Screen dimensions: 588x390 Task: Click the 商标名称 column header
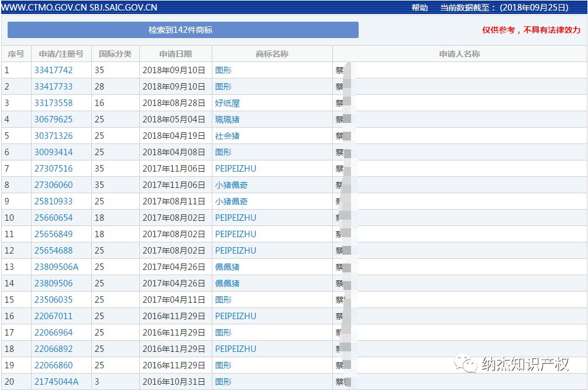[272, 54]
